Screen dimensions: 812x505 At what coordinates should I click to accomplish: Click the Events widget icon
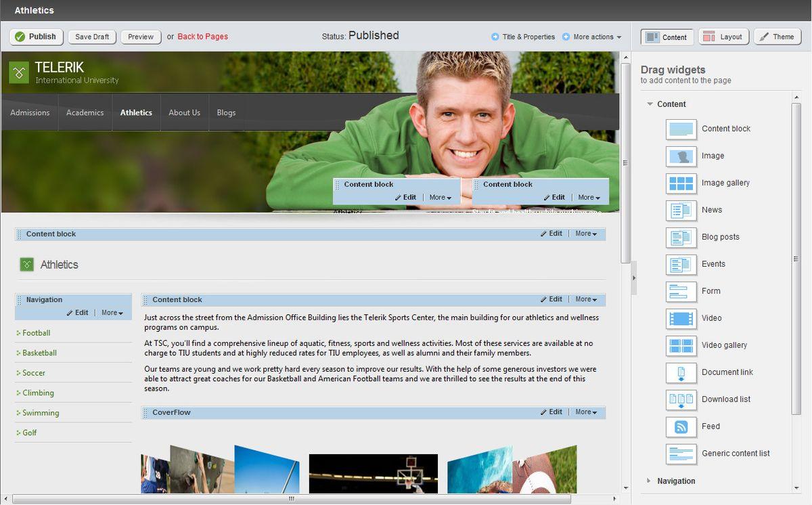click(x=681, y=264)
